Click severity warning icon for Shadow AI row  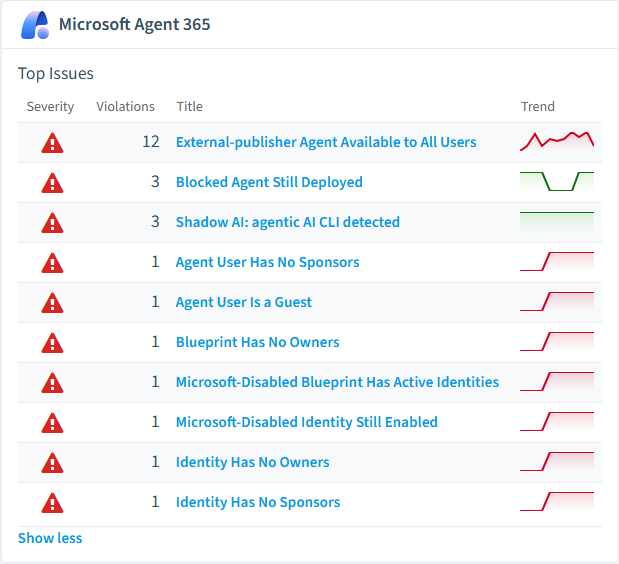click(x=53, y=223)
